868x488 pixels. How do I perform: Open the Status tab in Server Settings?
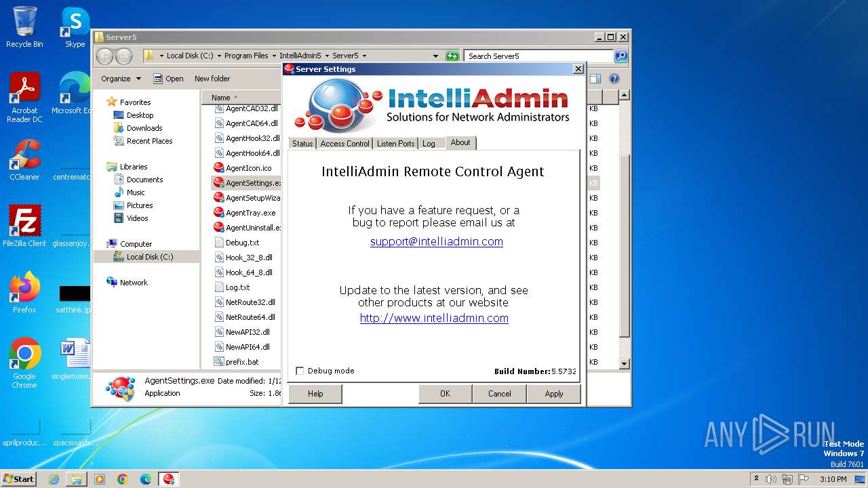click(302, 143)
